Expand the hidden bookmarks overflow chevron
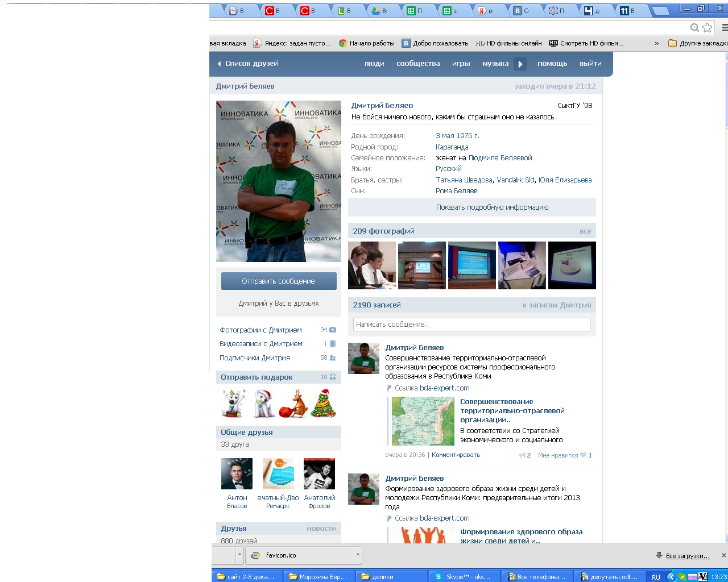Viewport: 728px width, 582px height. [656, 43]
